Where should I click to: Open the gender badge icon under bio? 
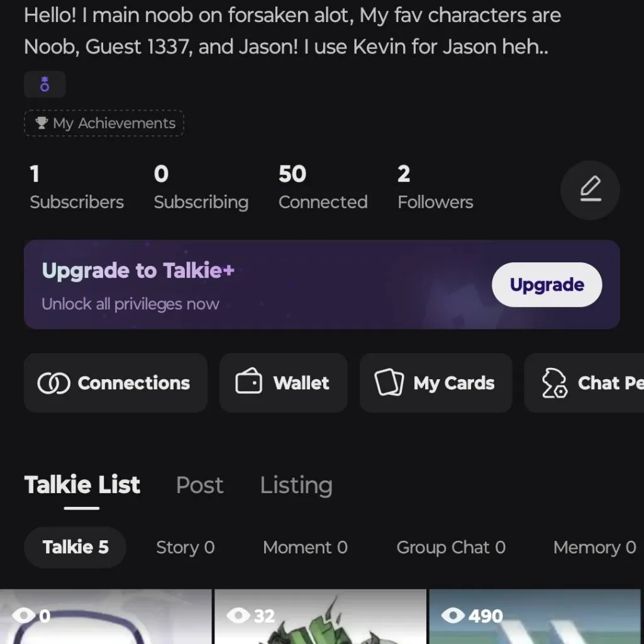click(x=45, y=85)
